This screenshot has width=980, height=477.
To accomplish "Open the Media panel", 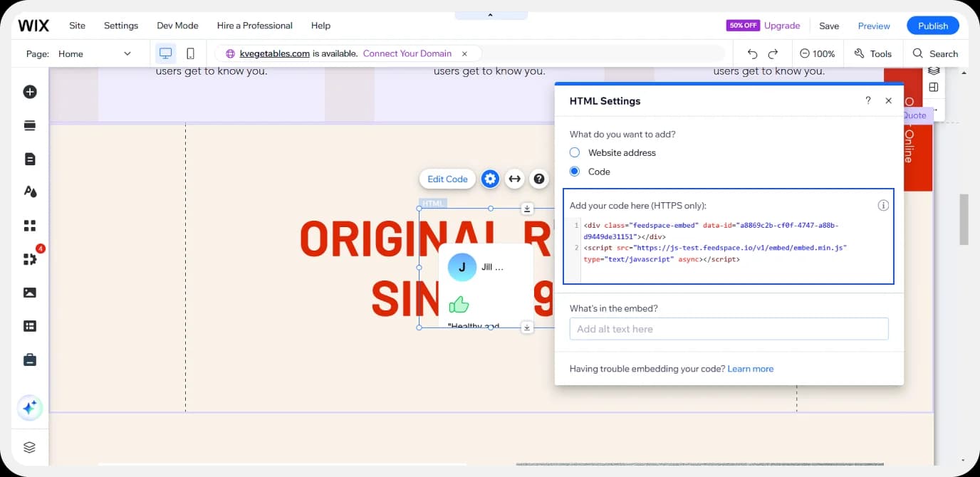I will tap(29, 292).
